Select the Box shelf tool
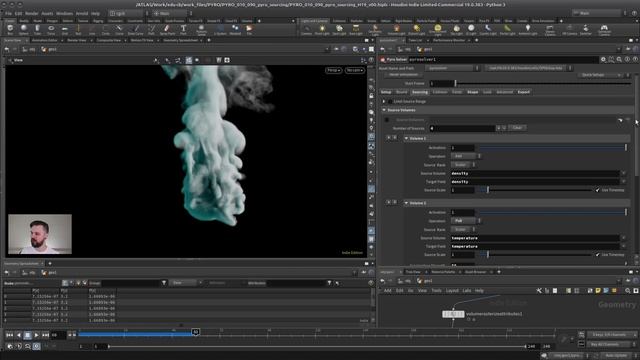 [10, 29]
